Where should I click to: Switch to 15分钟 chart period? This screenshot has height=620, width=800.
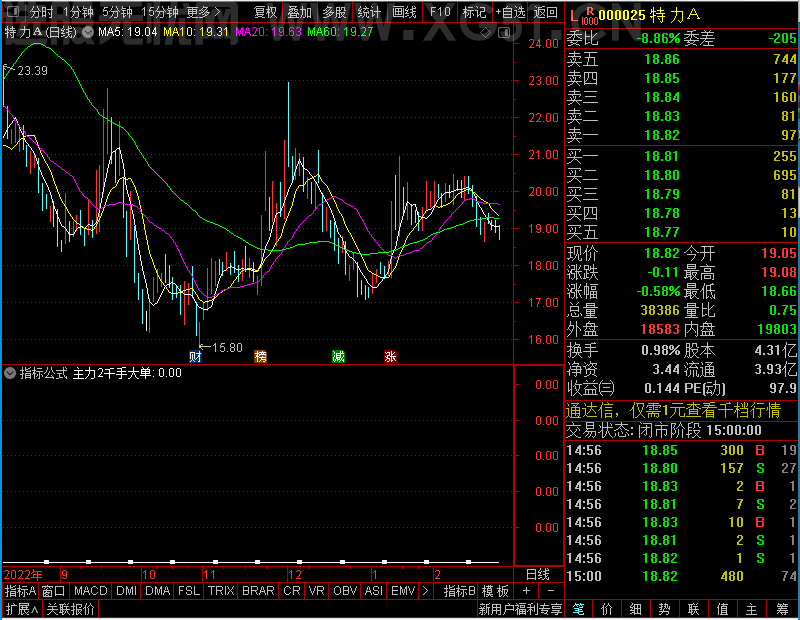(x=160, y=12)
